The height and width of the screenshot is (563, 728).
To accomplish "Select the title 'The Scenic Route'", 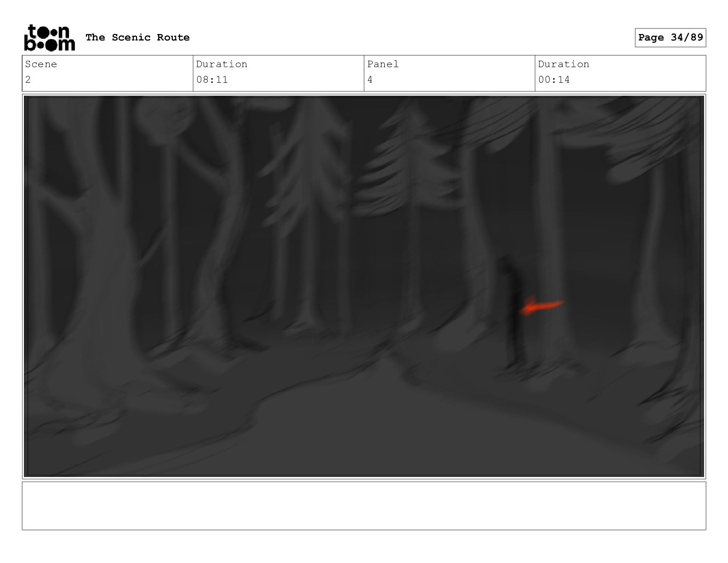I will coord(137,37).
